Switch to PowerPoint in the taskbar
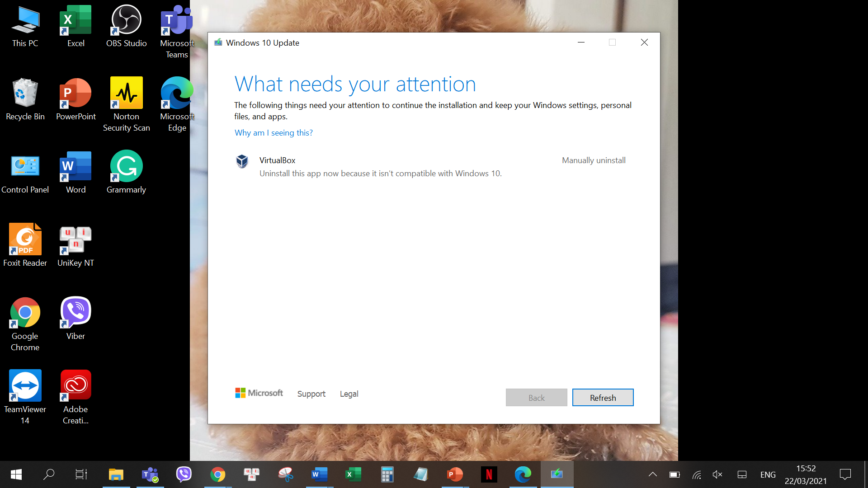 455,474
